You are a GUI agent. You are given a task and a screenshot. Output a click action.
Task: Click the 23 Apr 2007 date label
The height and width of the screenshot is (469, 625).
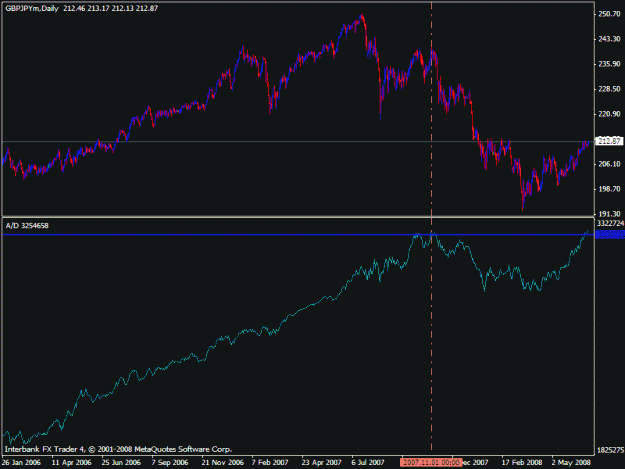pyautogui.click(x=321, y=462)
